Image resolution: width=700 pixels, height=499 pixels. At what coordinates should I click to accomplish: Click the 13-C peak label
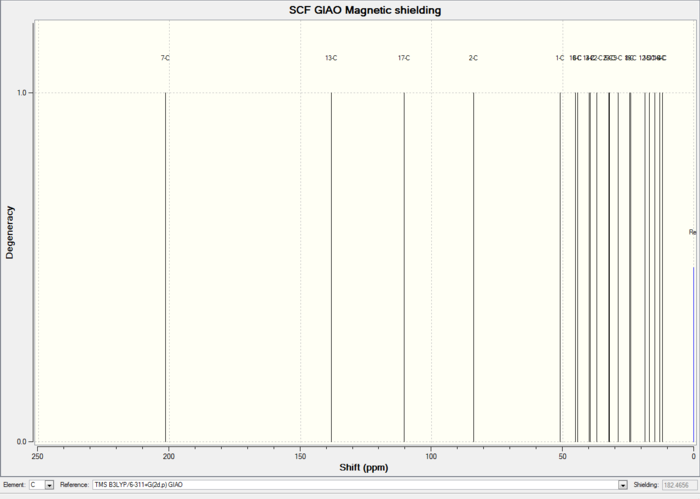(331, 58)
